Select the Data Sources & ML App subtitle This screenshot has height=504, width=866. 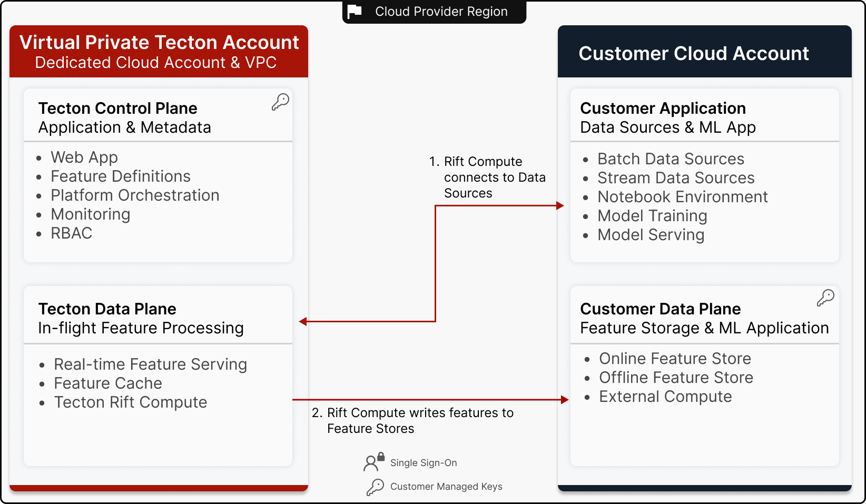pyautogui.click(x=668, y=127)
